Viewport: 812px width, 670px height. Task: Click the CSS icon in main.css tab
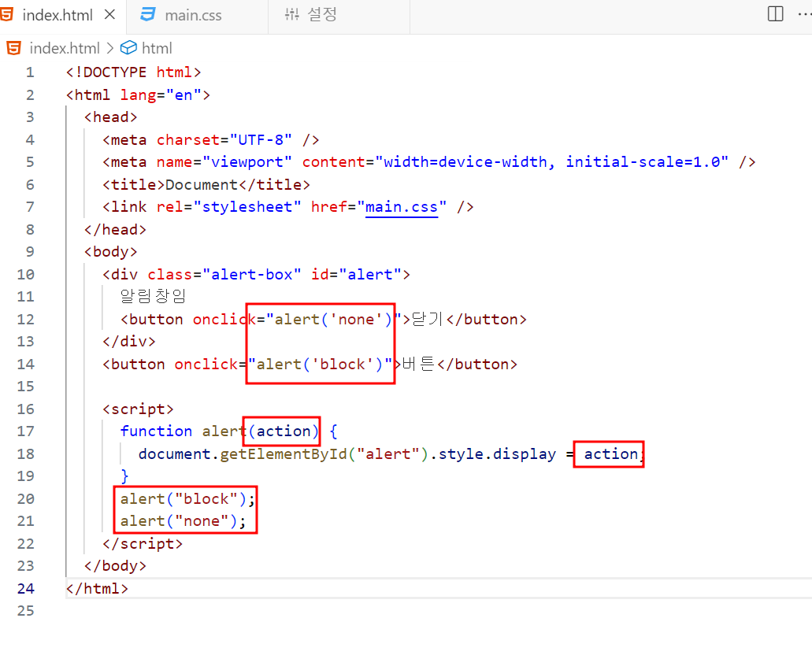(148, 14)
